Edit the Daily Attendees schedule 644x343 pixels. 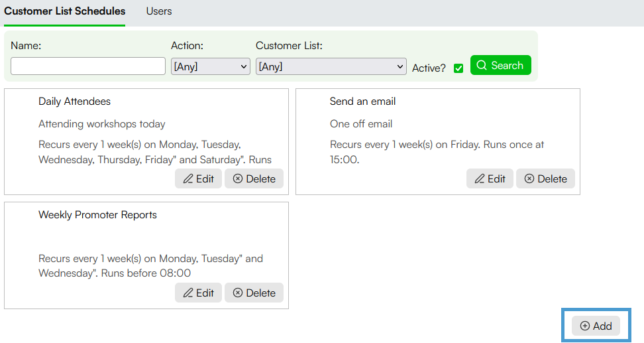pyautogui.click(x=198, y=178)
